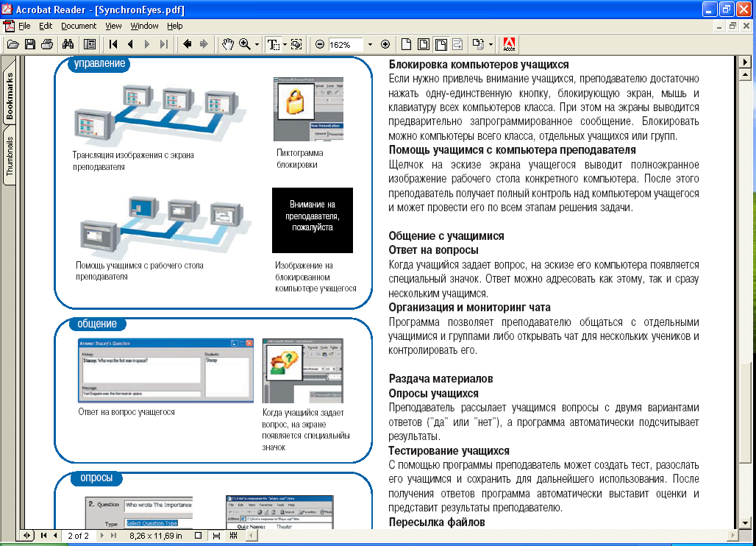This screenshot has height=546, width=756.
Task: Click vertical scrollbar up arrow
Action: pos(746,74)
